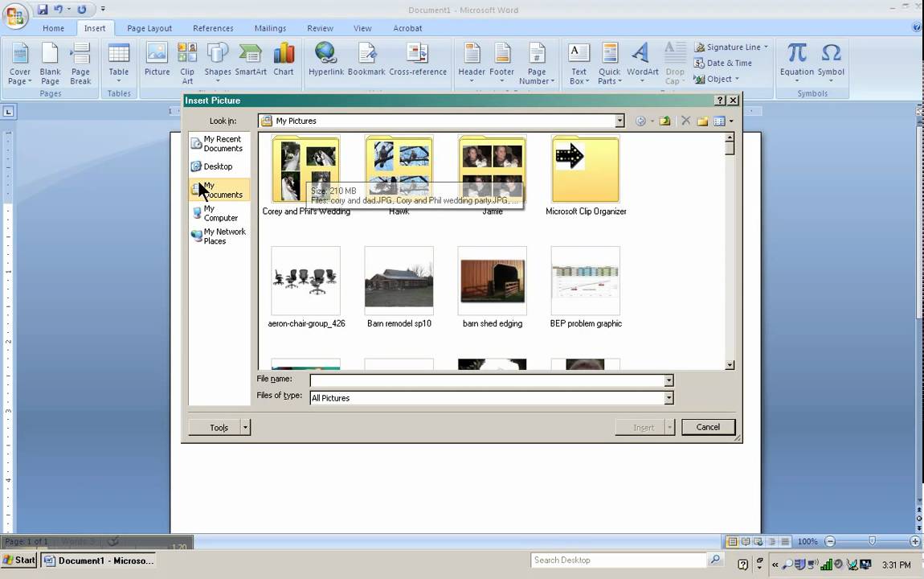This screenshot has width=924, height=579.
Task: Open the Table insert tool
Action: (118, 64)
